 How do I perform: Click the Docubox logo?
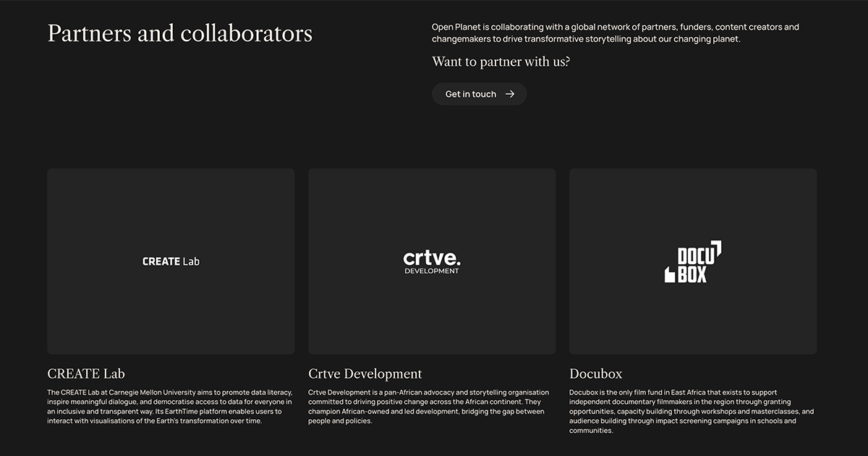tap(693, 261)
